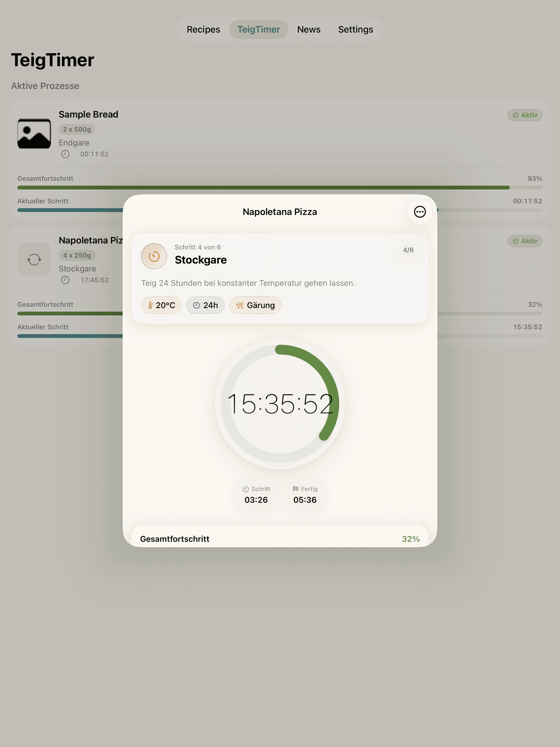This screenshot has width=560, height=747.
Task: Click the Endgare step label
Action: click(74, 143)
